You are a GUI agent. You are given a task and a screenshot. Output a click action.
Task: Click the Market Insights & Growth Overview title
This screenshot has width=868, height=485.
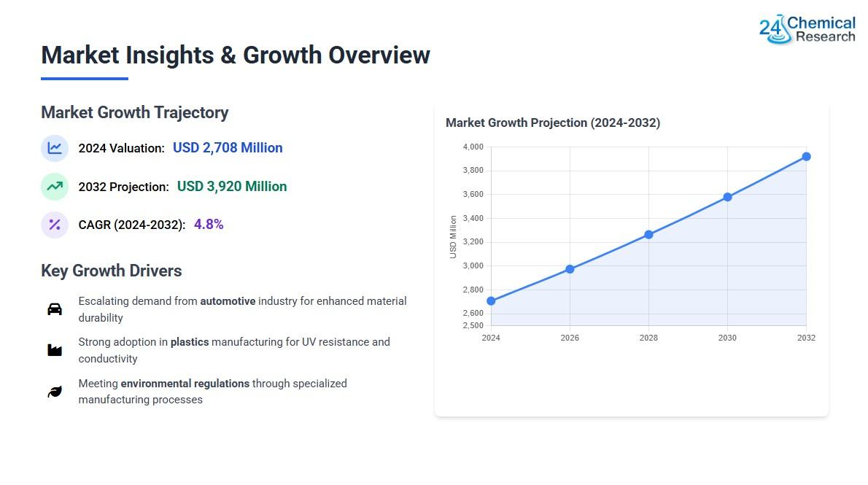[x=236, y=55]
